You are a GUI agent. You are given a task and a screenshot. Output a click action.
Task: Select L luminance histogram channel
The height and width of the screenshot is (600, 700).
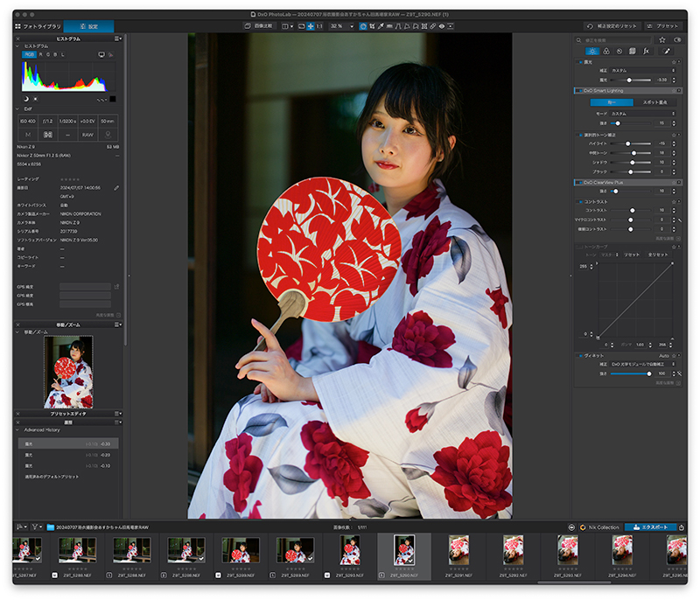pos(63,54)
